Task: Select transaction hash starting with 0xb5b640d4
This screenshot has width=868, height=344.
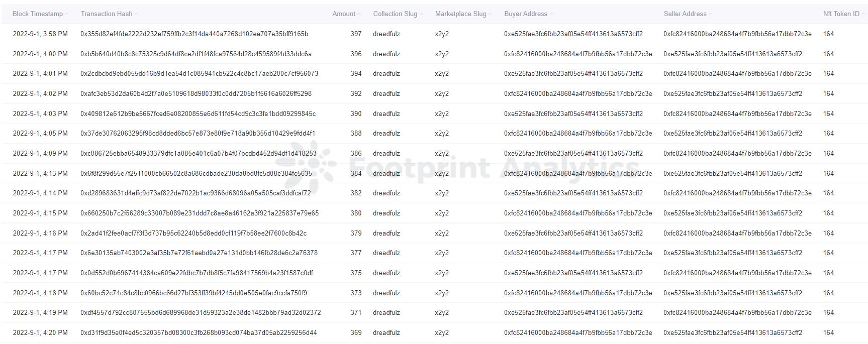Action: 196,54
